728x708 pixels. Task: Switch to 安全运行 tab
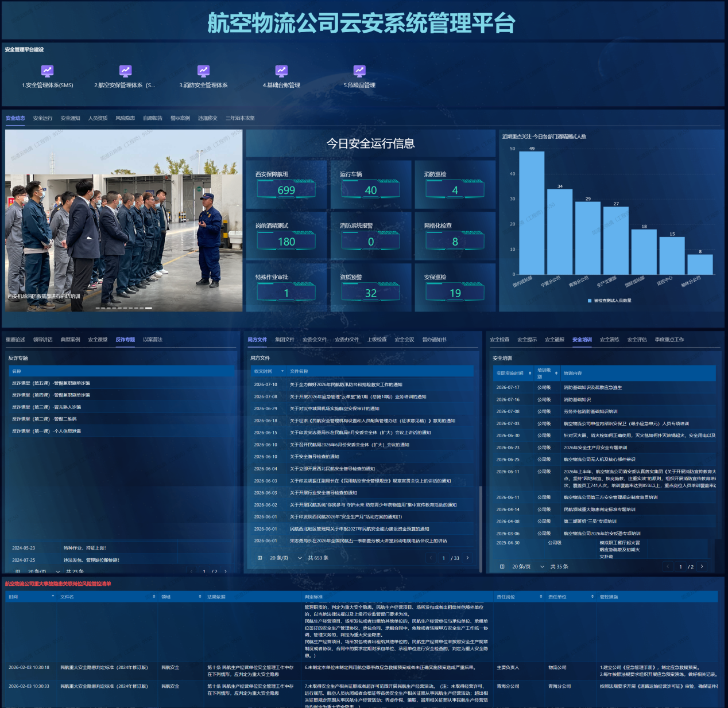(x=42, y=118)
